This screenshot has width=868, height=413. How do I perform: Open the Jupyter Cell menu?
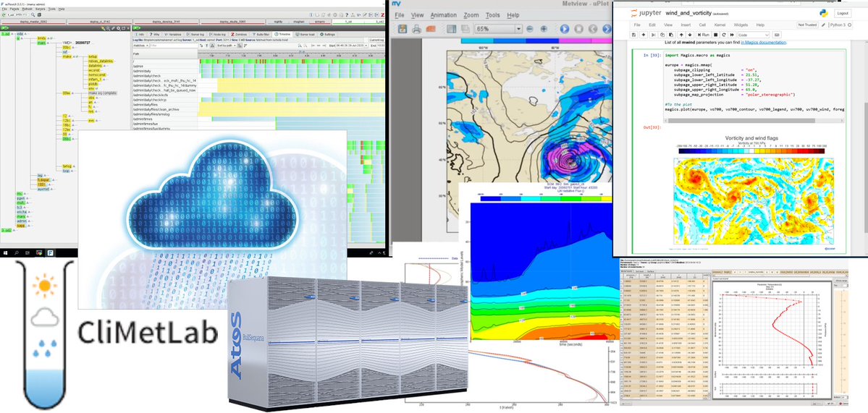click(x=702, y=25)
